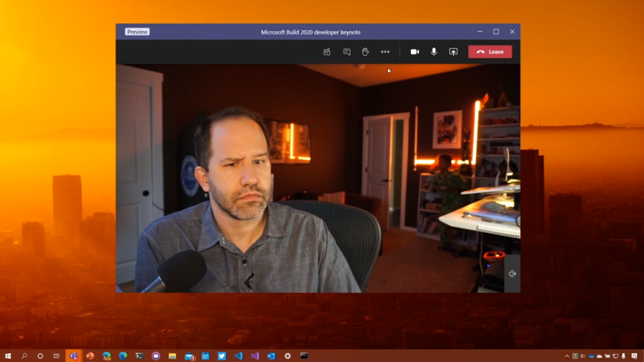Launch PowerPoint from the taskbar
644x362 pixels.
pos(90,356)
